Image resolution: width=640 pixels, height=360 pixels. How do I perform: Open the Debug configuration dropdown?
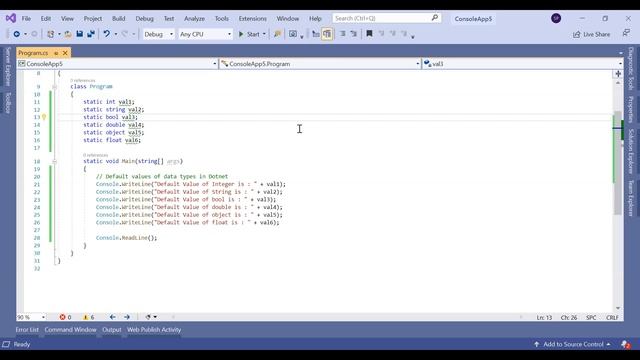coord(158,34)
